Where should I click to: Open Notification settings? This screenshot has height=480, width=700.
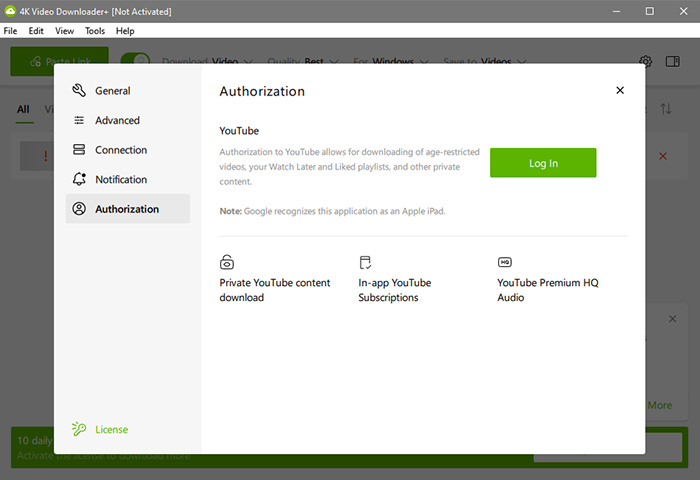(x=128, y=179)
